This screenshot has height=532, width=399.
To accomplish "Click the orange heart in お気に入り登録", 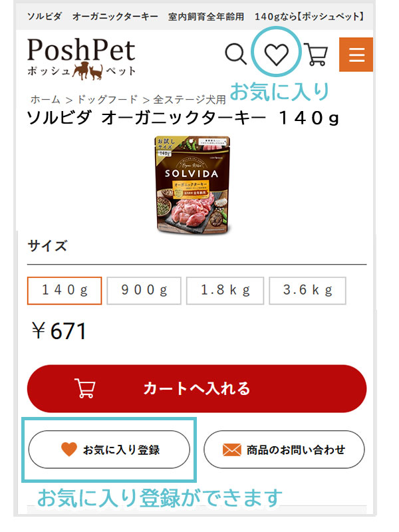I will point(69,450).
